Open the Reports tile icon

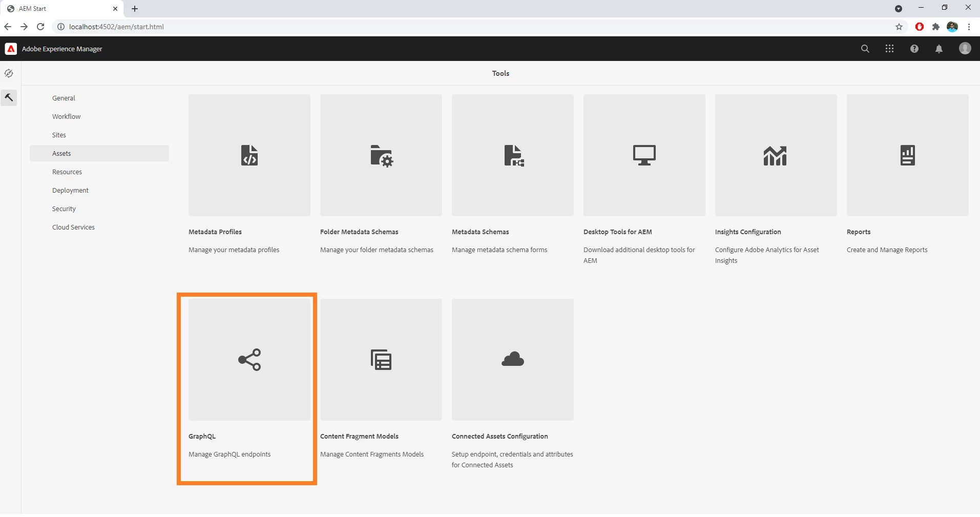tap(908, 155)
